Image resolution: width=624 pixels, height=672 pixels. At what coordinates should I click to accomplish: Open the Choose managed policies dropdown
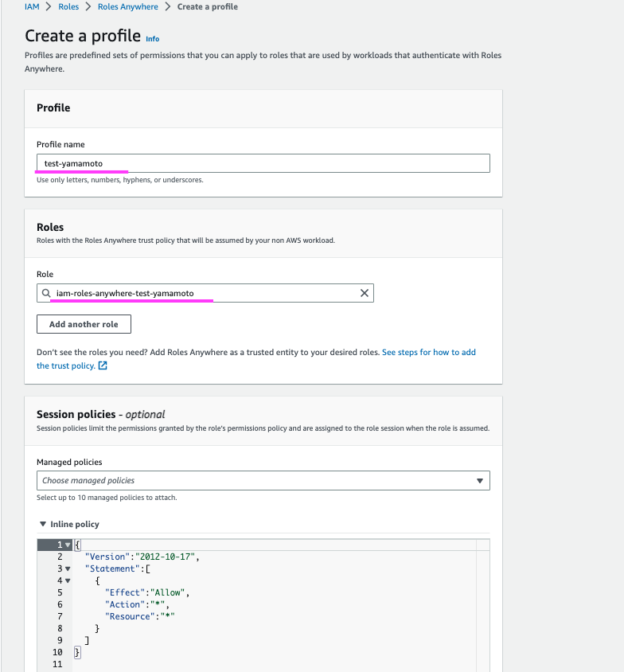263,480
